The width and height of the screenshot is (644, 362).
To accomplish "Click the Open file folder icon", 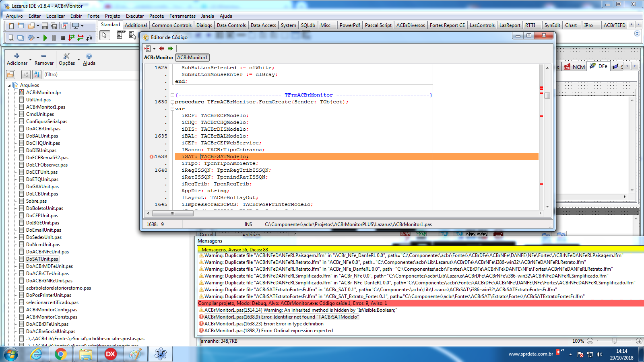I will pos(31,26).
